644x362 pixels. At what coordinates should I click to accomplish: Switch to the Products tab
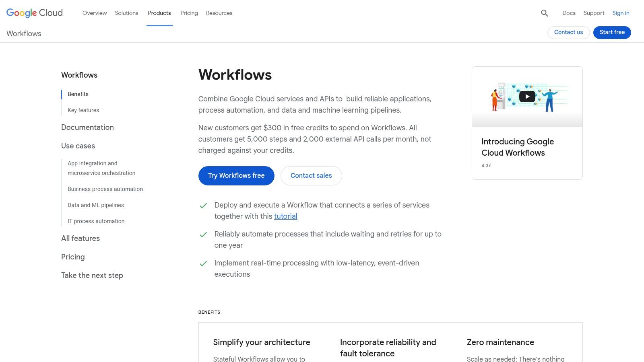[x=159, y=13]
